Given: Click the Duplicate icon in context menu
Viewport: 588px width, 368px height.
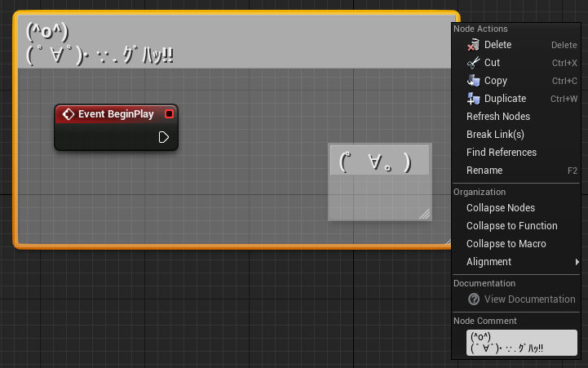Looking at the screenshot, I should [473, 99].
